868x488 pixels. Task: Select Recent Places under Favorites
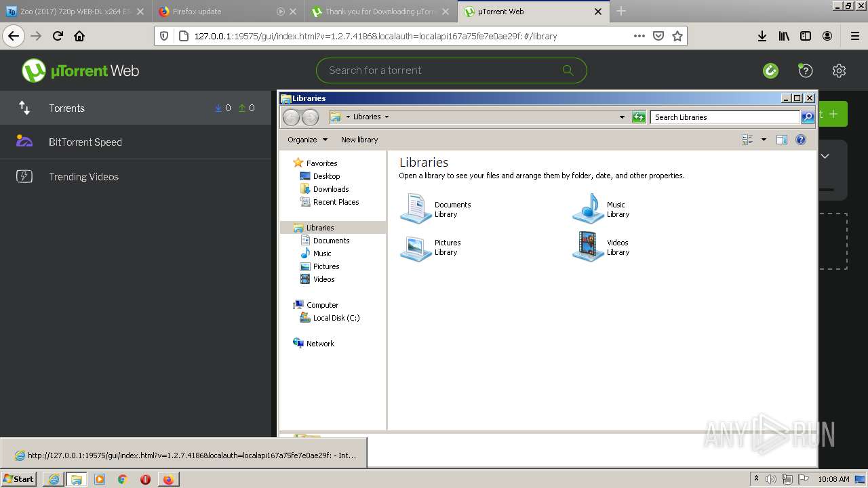pos(336,201)
